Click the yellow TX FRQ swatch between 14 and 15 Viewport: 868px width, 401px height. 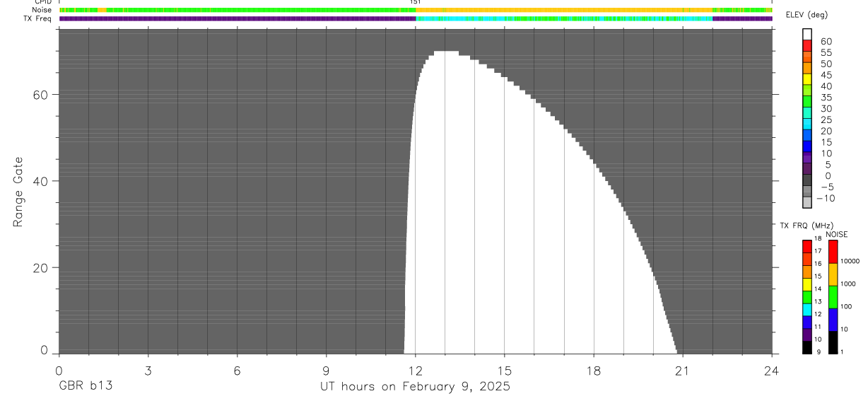(807, 283)
